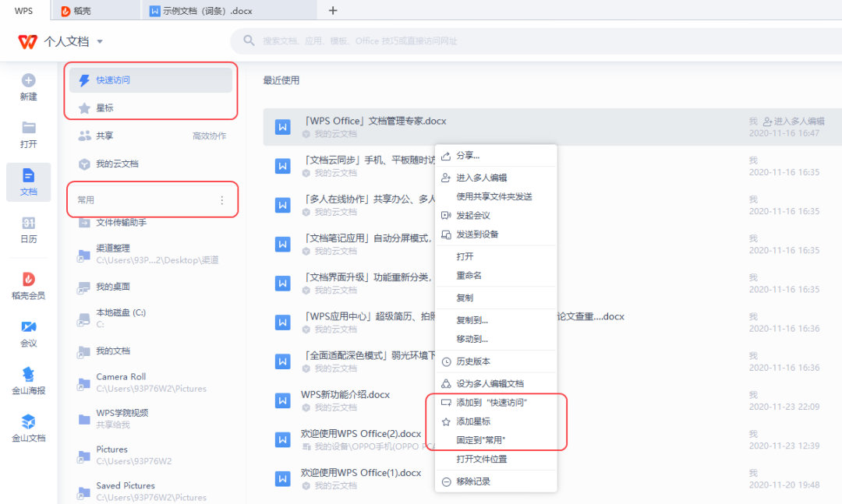Expand the 个人文档 dropdown arrow
Screen dimensions: 842x504
(100, 42)
